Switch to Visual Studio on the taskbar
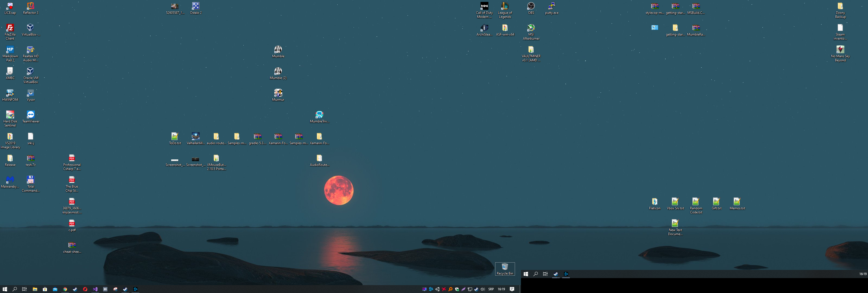 point(95,289)
